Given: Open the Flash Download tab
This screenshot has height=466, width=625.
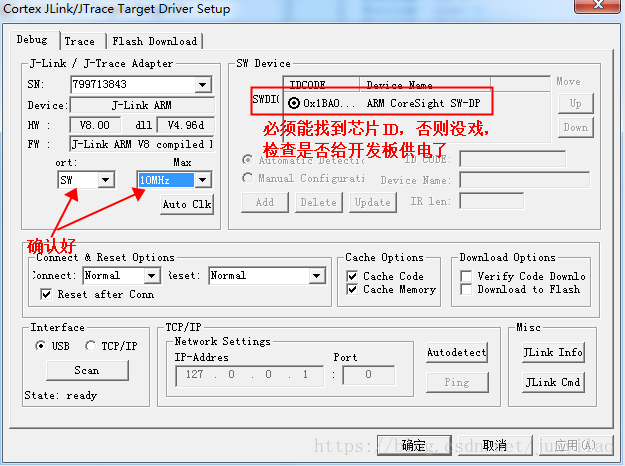Looking at the screenshot, I should (x=155, y=41).
